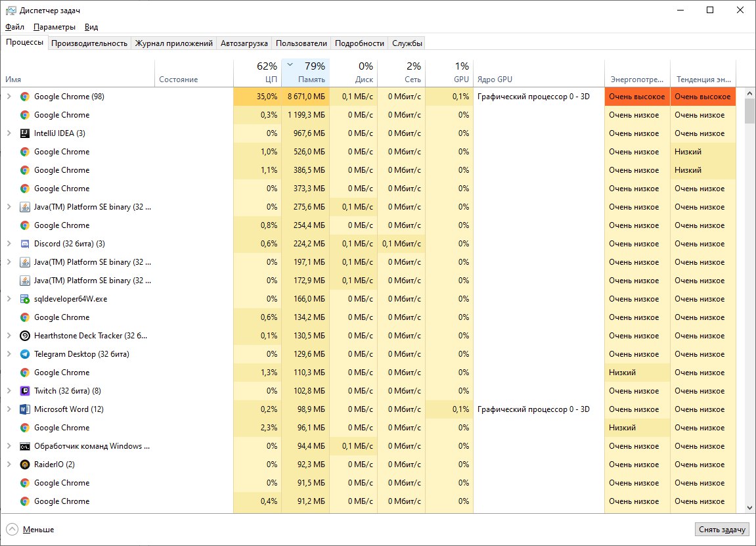The width and height of the screenshot is (756, 546).
Task: Sort by the Сеть column header
Action: click(x=401, y=73)
